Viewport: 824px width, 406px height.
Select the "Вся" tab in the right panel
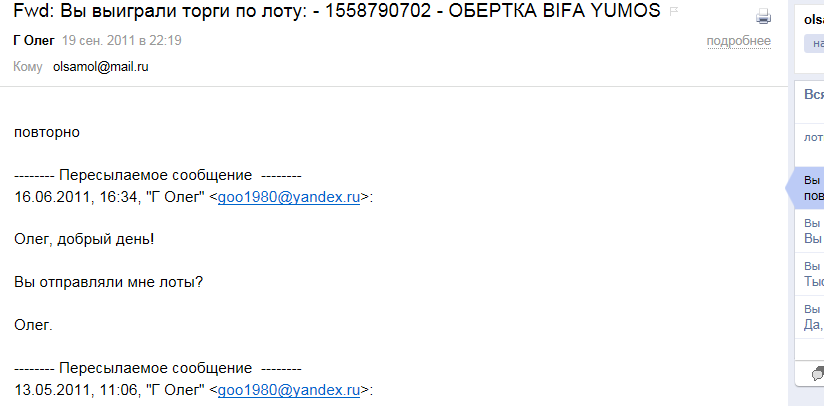814,95
